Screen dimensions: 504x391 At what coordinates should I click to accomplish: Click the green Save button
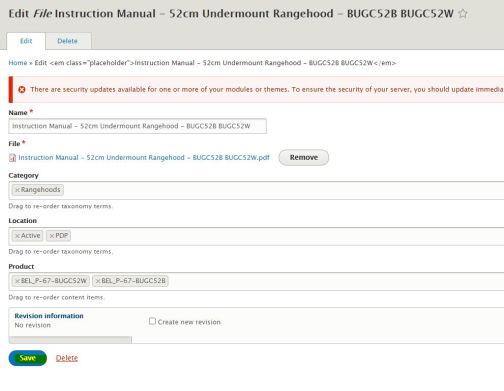tap(28, 358)
